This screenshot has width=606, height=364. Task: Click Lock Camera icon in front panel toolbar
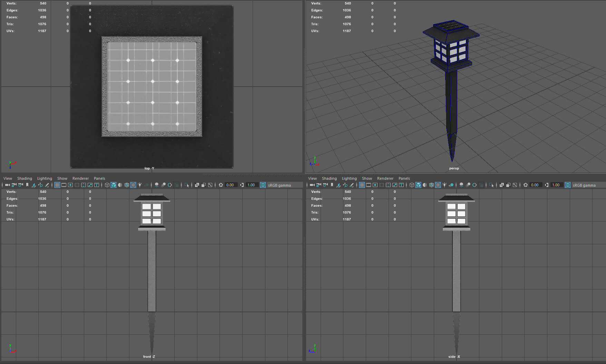coord(14,185)
